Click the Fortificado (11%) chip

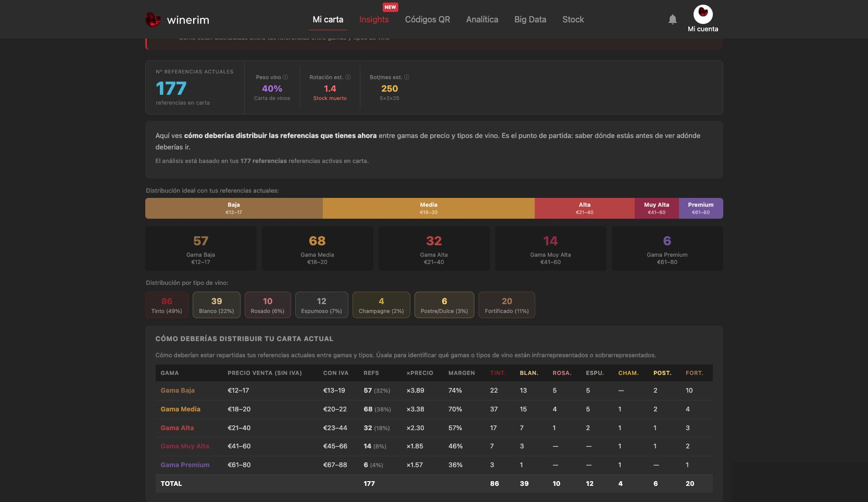507,305
